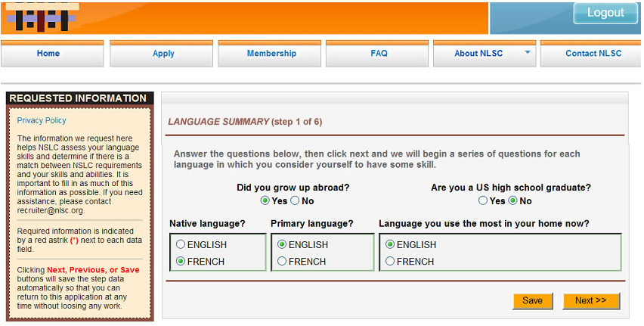The image size is (644, 326).
Task: Set primary language to ENGLISH
Action: 282,244
